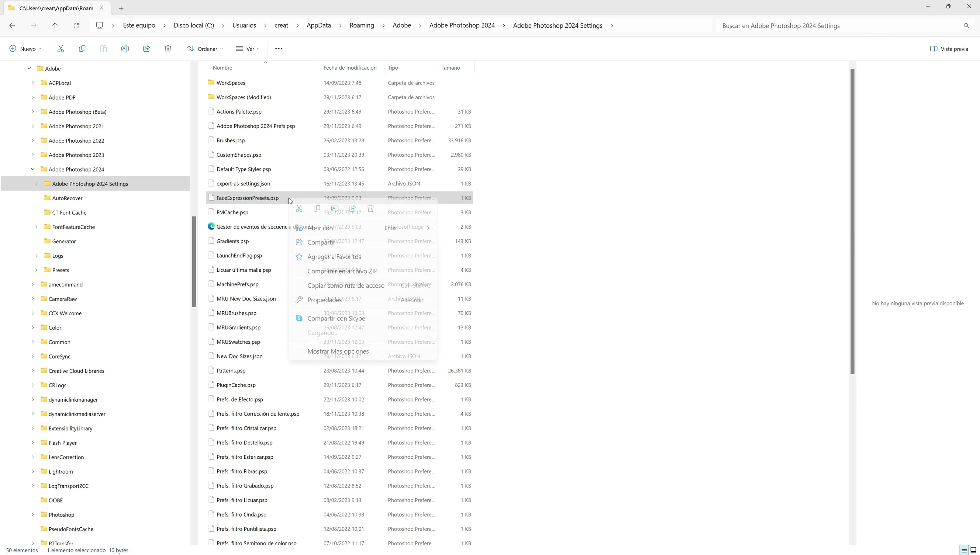Expand the breadcrumb chevron after Roaming

pyautogui.click(x=383, y=25)
